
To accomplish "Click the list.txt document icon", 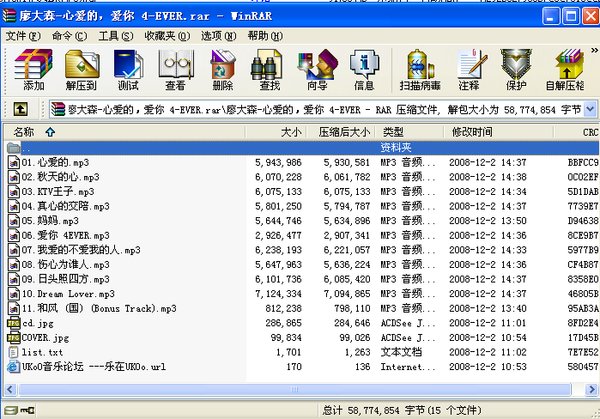I will click(13, 352).
